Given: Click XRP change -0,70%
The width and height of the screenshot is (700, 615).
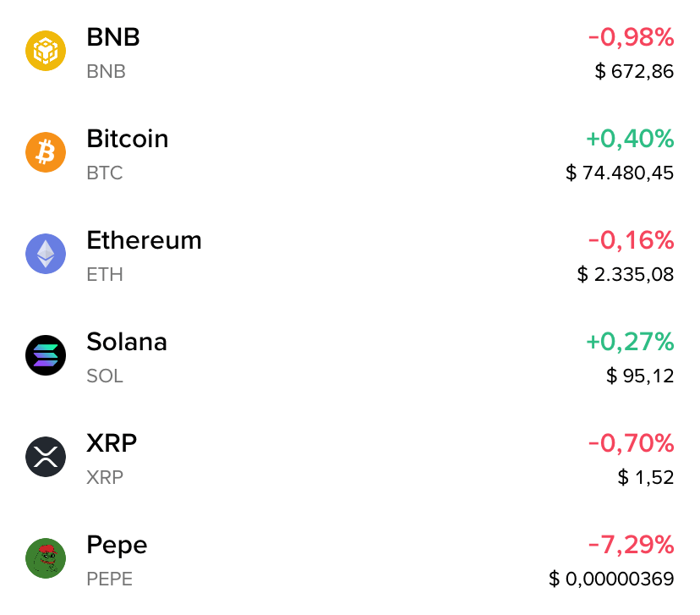Looking at the screenshot, I should pos(632,443).
